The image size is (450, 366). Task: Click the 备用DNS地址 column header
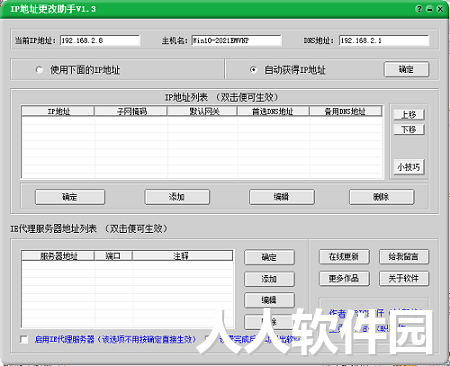tap(346, 111)
